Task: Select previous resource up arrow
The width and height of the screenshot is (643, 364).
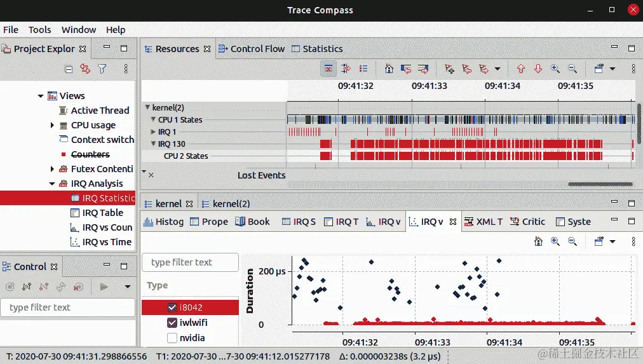Action: [521, 69]
